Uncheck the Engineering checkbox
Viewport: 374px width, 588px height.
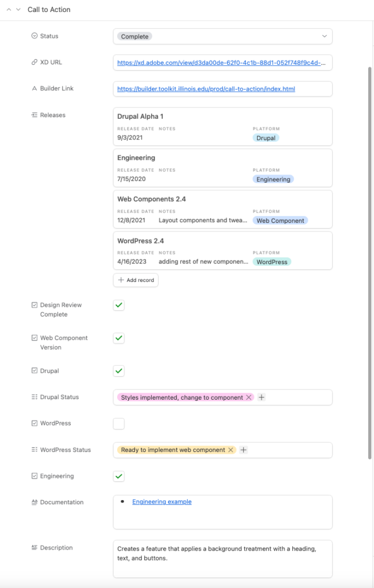[x=119, y=477]
